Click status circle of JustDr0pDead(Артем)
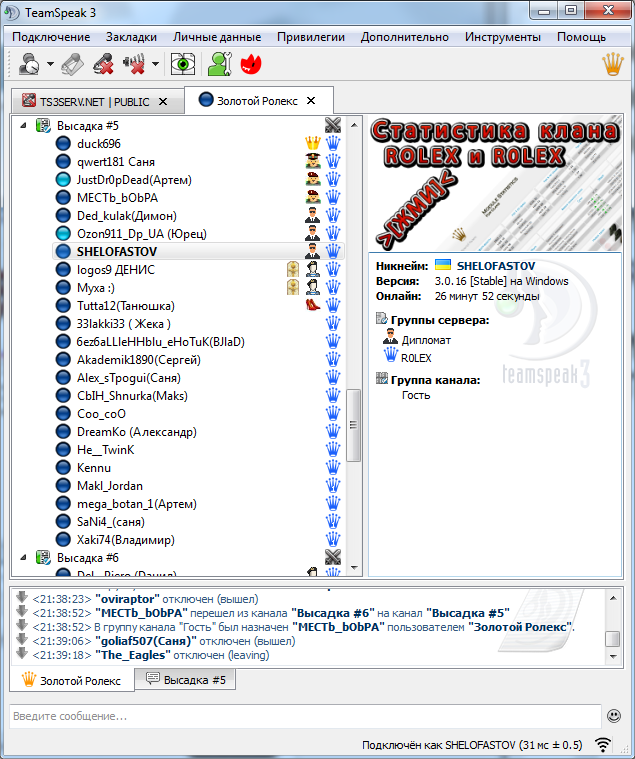This screenshot has width=635, height=759. coord(63,180)
